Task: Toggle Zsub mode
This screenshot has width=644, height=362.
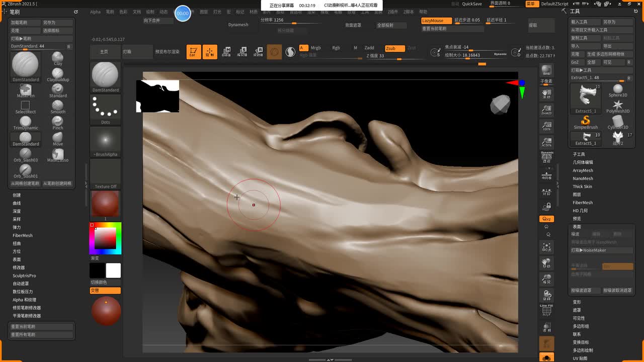Action: coord(394,48)
